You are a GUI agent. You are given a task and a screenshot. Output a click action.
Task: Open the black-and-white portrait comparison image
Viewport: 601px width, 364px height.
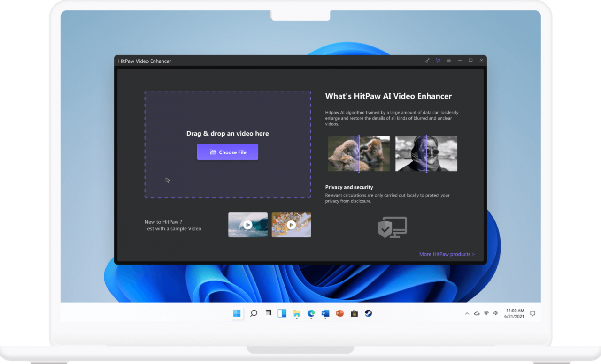(x=426, y=154)
